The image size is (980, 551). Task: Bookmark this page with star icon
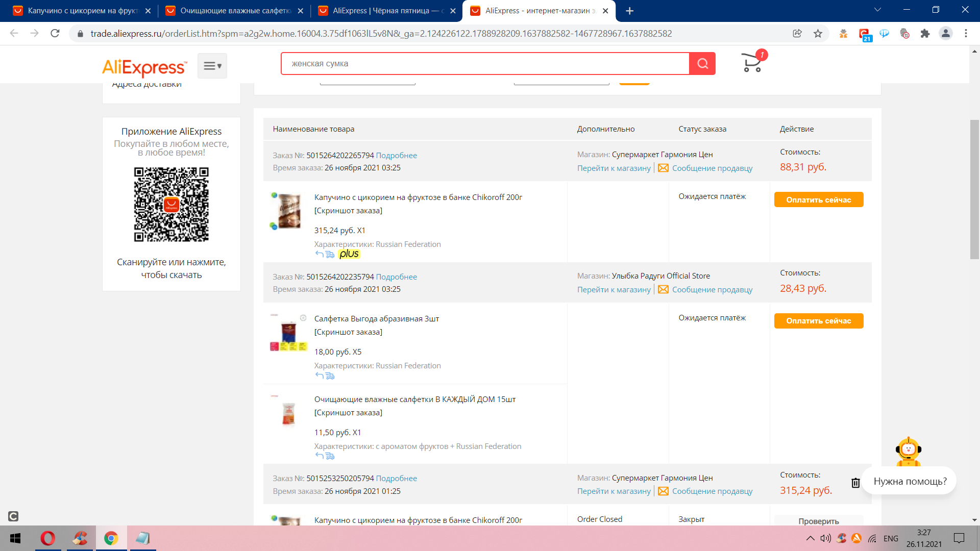[x=818, y=33]
